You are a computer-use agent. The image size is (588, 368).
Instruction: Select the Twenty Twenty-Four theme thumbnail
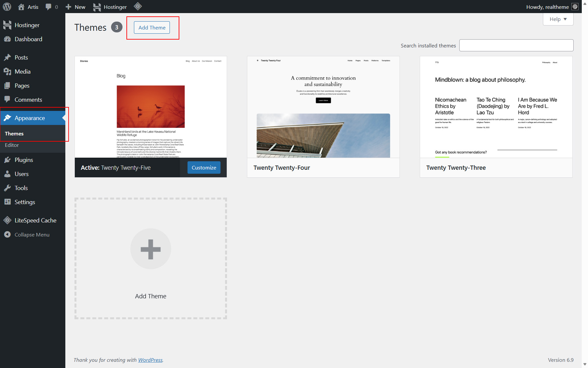323,107
